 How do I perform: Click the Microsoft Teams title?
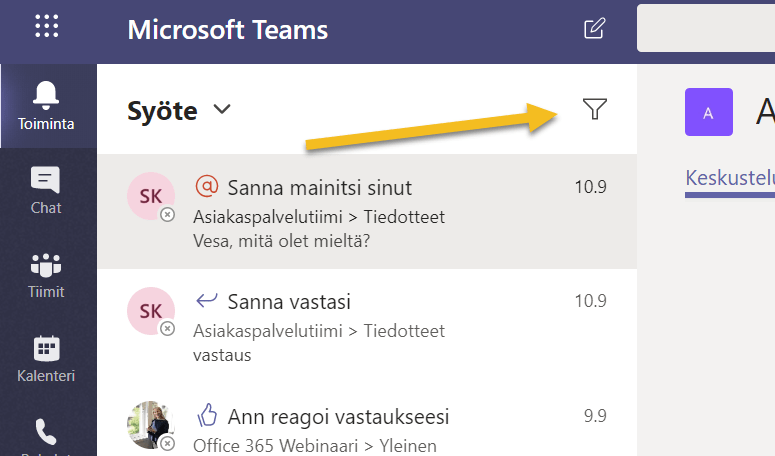tap(228, 29)
